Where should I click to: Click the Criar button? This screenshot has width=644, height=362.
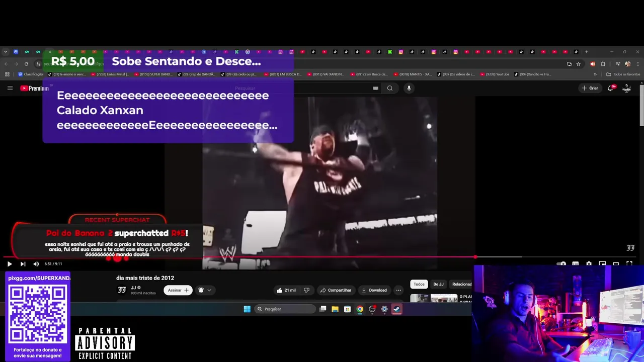[590, 88]
